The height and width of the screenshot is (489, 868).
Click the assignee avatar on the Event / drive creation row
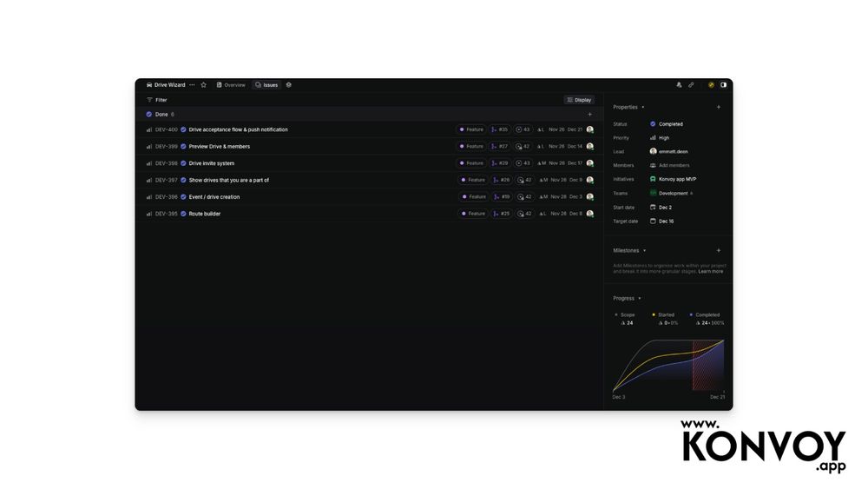(x=590, y=196)
